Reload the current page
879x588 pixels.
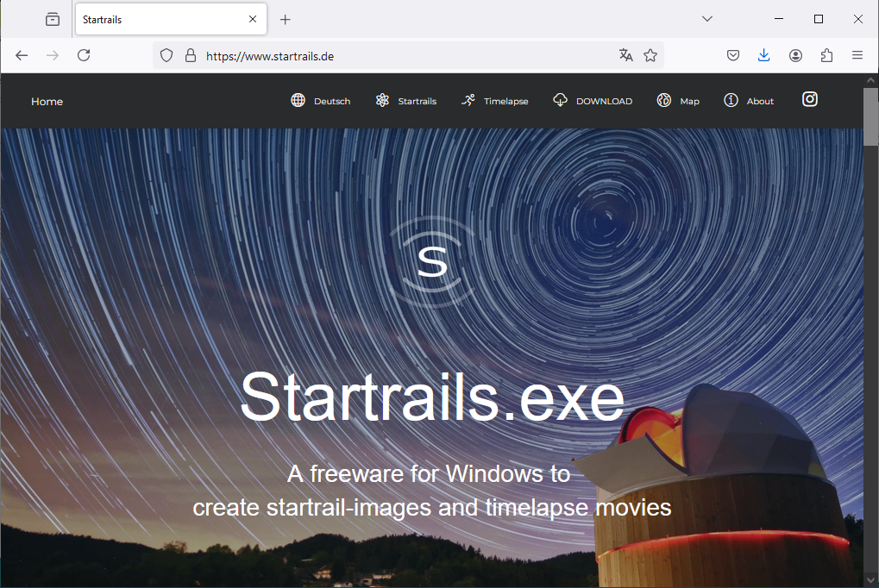(x=84, y=55)
